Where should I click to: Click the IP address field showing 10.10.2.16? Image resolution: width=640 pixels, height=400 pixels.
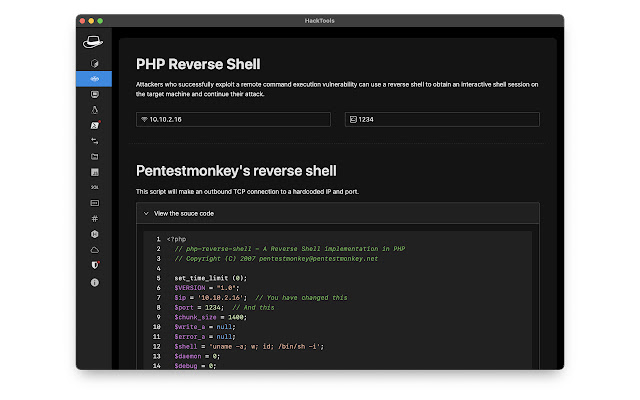click(235, 120)
